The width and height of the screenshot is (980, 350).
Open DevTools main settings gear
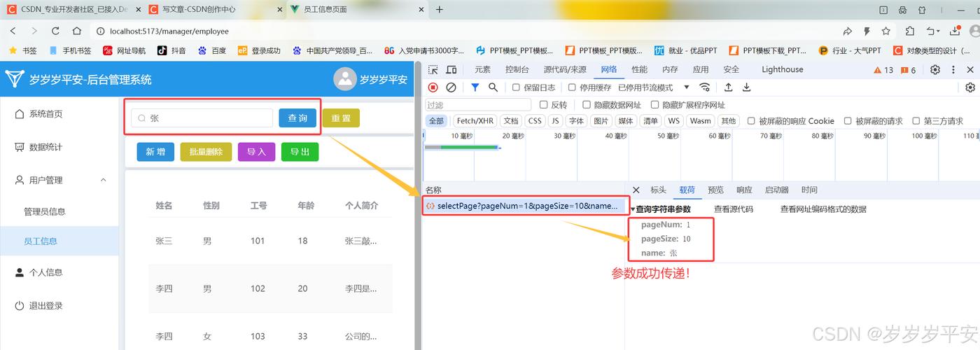click(935, 70)
